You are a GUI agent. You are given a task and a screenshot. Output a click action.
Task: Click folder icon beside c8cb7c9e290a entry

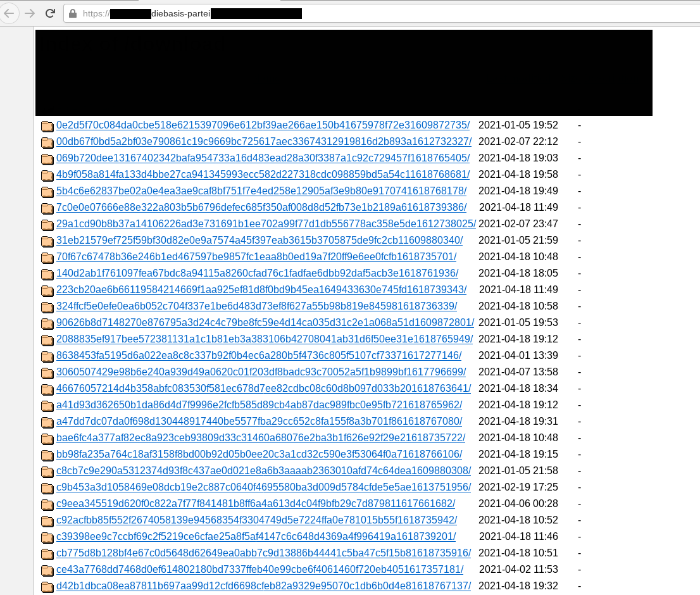coord(47,472)
